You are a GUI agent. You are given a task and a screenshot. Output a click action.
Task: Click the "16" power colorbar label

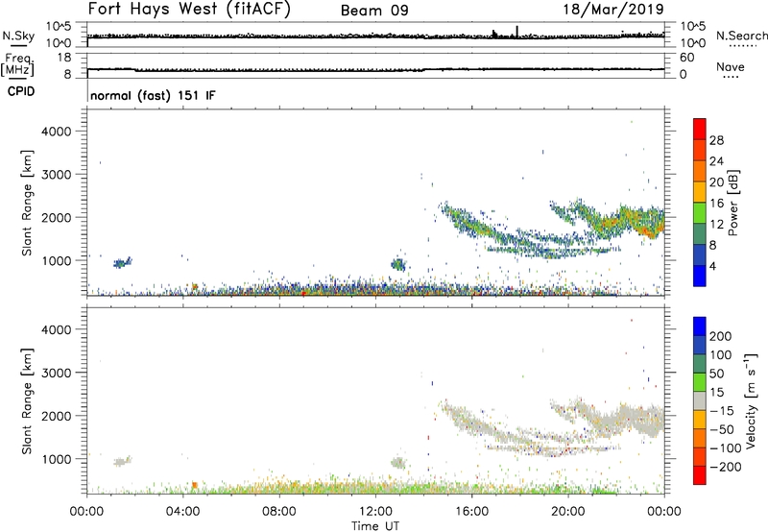pyautogui.click(x=716, y=204)
